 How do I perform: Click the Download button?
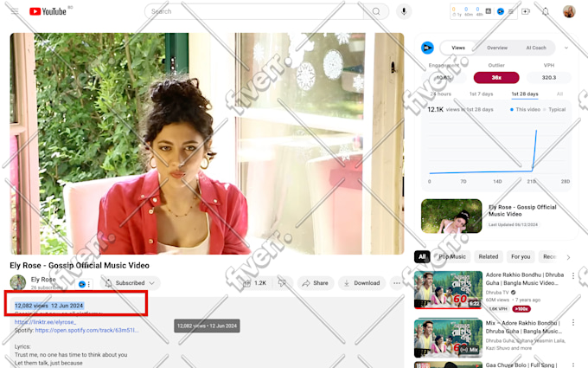[361, 283]
